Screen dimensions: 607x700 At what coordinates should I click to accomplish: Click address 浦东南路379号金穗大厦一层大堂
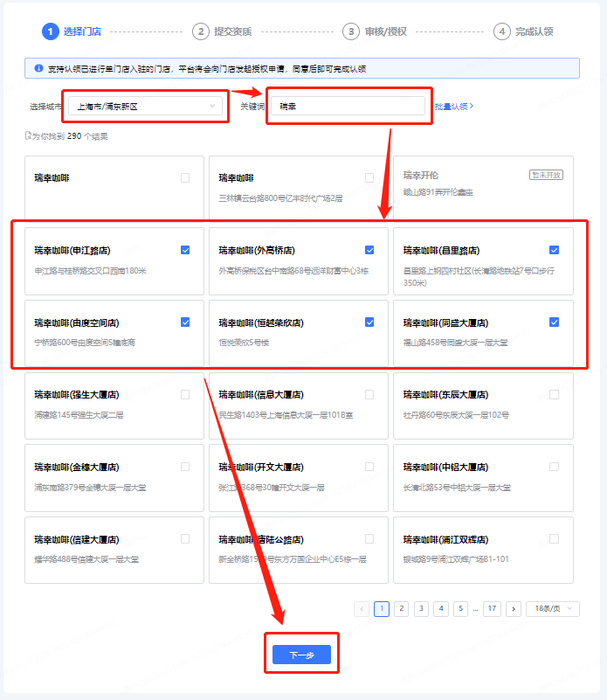(x=90, y=488)
